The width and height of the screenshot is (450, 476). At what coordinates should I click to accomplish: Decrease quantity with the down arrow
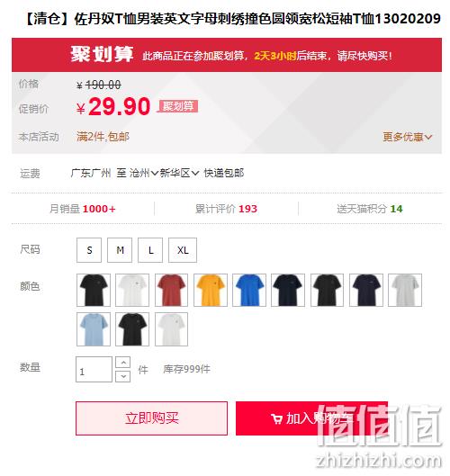coord(123,376)
